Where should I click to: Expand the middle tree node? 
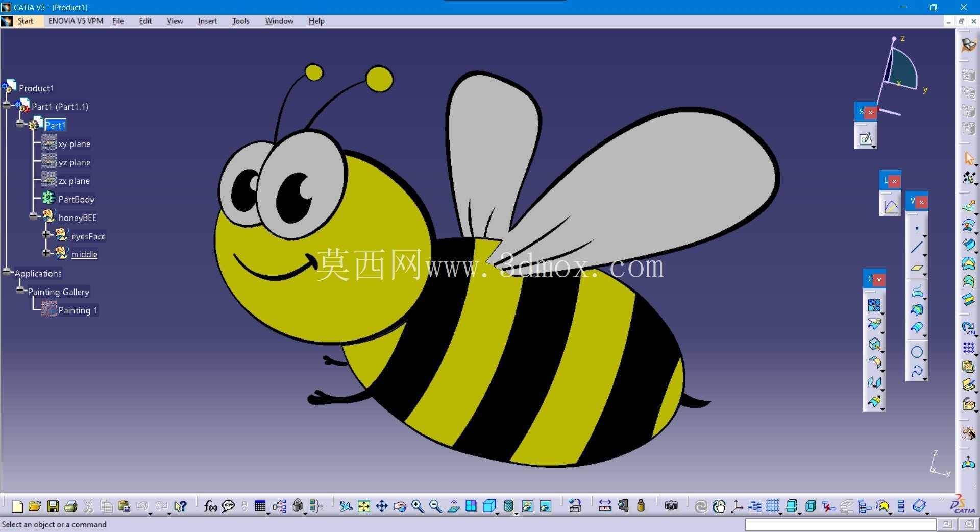coord(46,253)
